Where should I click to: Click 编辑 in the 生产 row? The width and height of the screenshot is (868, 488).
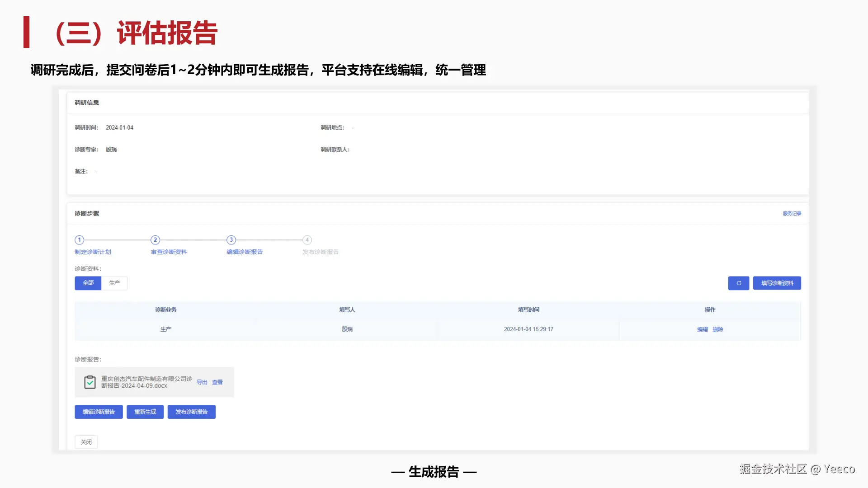(702, 329)
